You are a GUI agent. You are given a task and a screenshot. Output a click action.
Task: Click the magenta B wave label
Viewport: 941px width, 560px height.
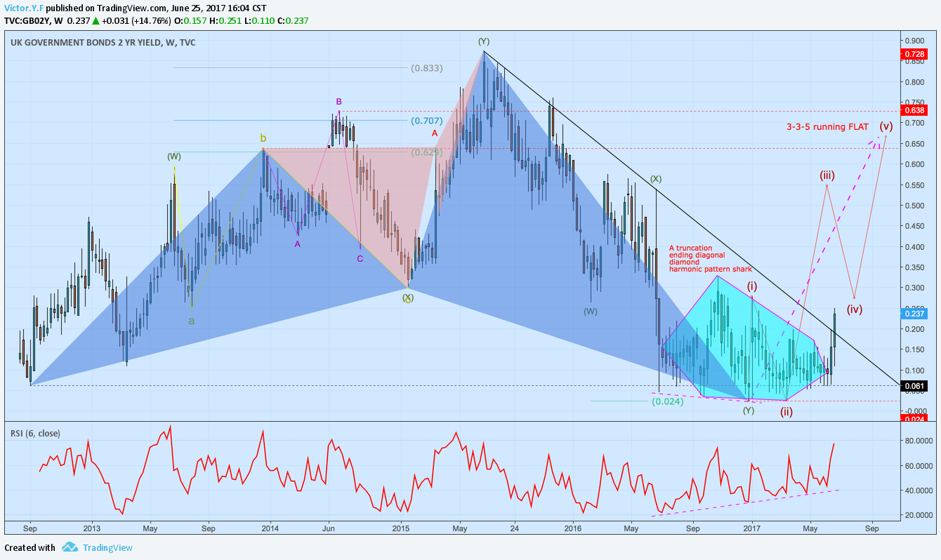pyautogui.click(x=338, y=102)
